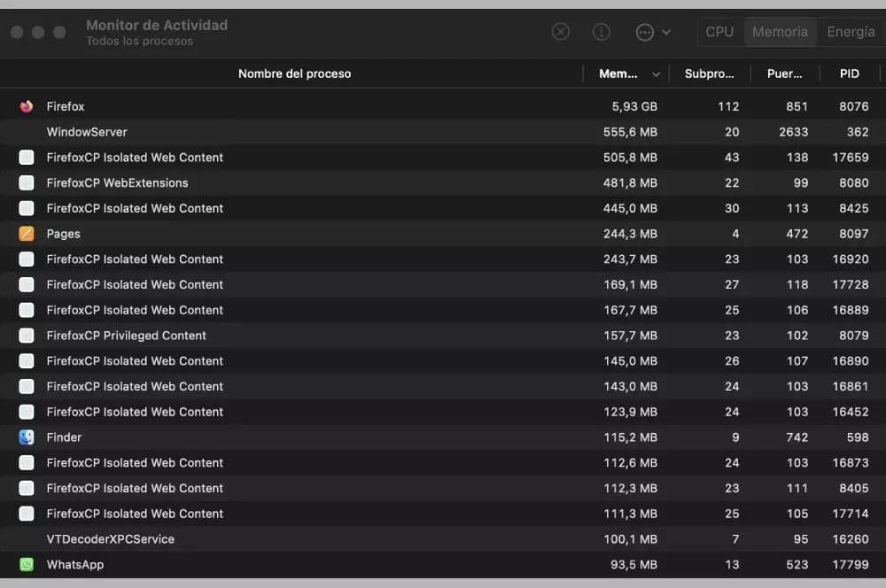Sort by the Subpro... column header
The image size is (886, 588).
coord(709,73)
